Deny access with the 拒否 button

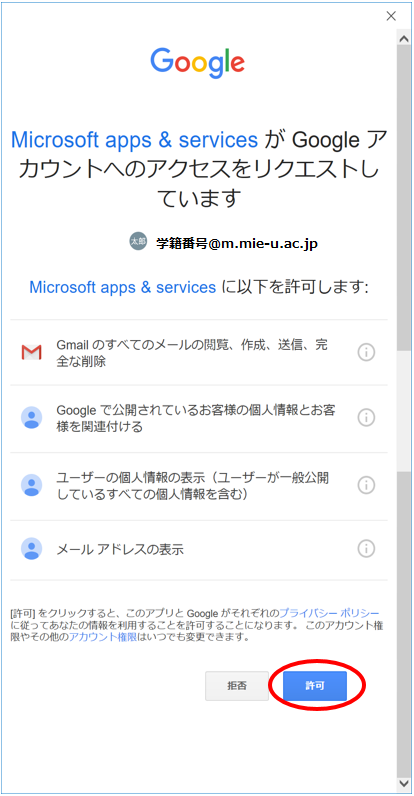(x=237, y=686)
